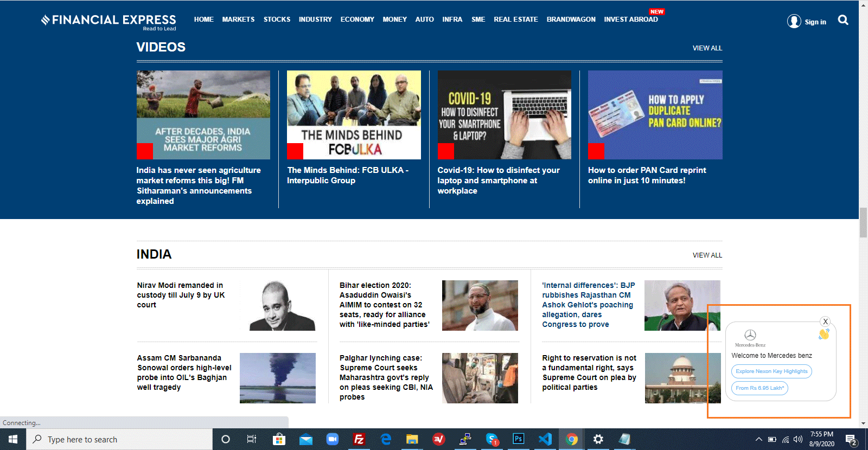The image size is (868, 450).
Task: Open MONEY menu
Action: (394, 20)
